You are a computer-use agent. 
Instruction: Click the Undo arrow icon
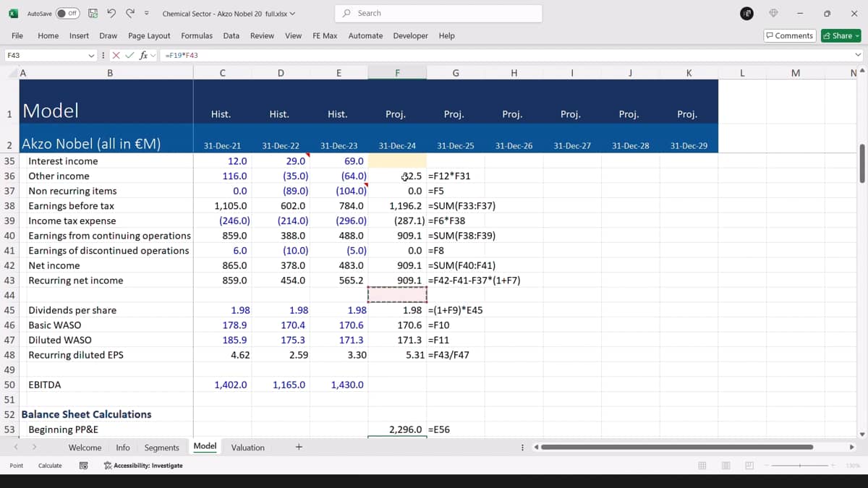pos(111,13)
